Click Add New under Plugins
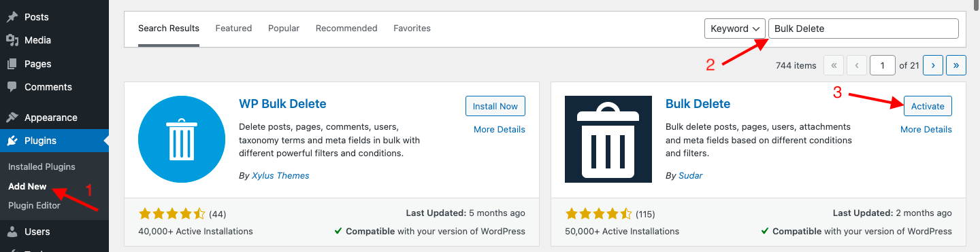Viewport: 980px width, 252px height. click(27, 186)
